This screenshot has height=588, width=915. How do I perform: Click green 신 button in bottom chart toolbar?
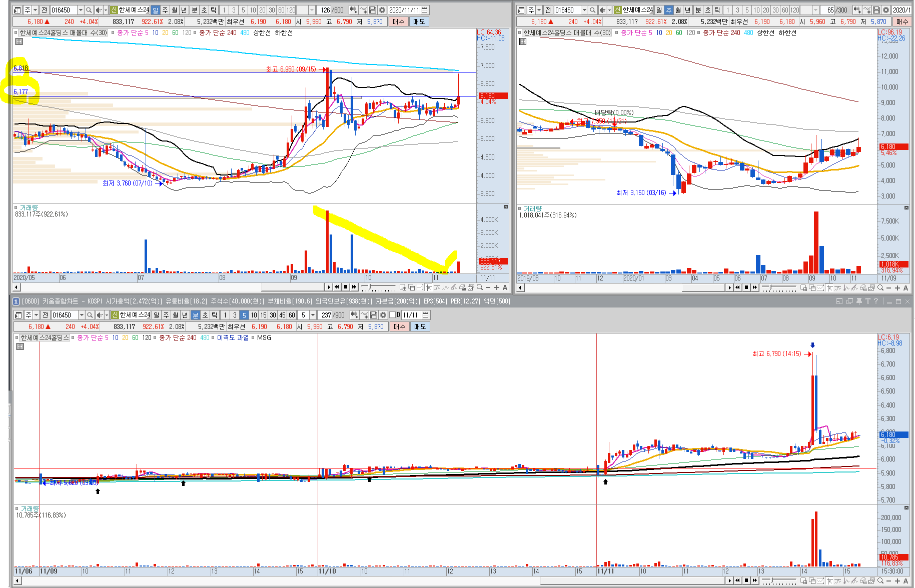coord(115,315)
